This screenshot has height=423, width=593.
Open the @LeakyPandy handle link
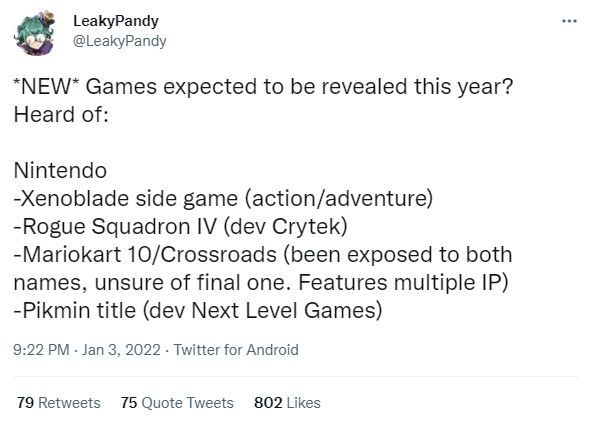[120, 41]
